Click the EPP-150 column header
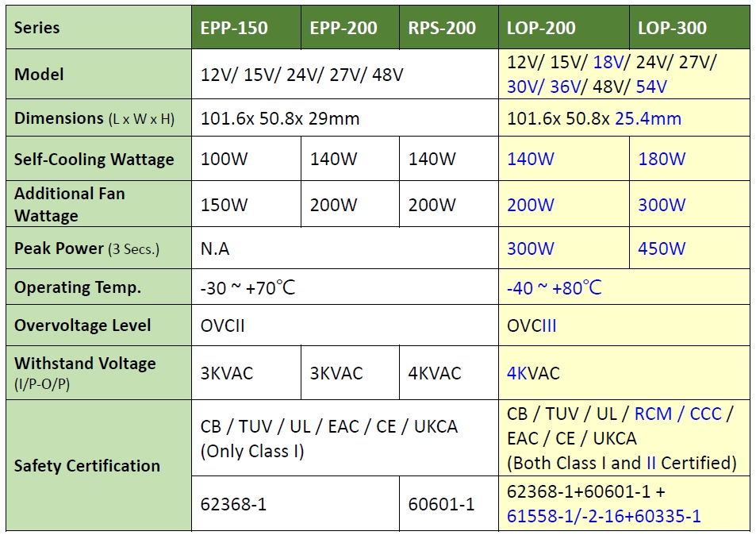 [234, 29]
